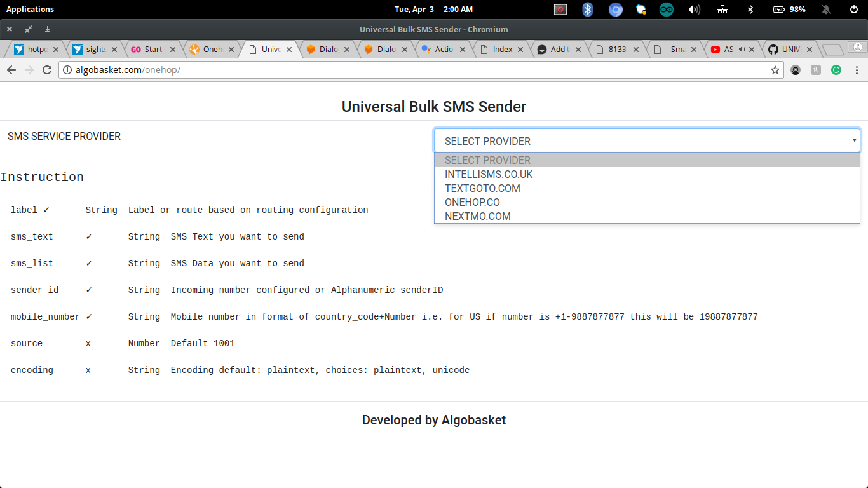The image size is (868, 488).
Task: Close the hotpo tab
Action: click(x=56, y=49)
